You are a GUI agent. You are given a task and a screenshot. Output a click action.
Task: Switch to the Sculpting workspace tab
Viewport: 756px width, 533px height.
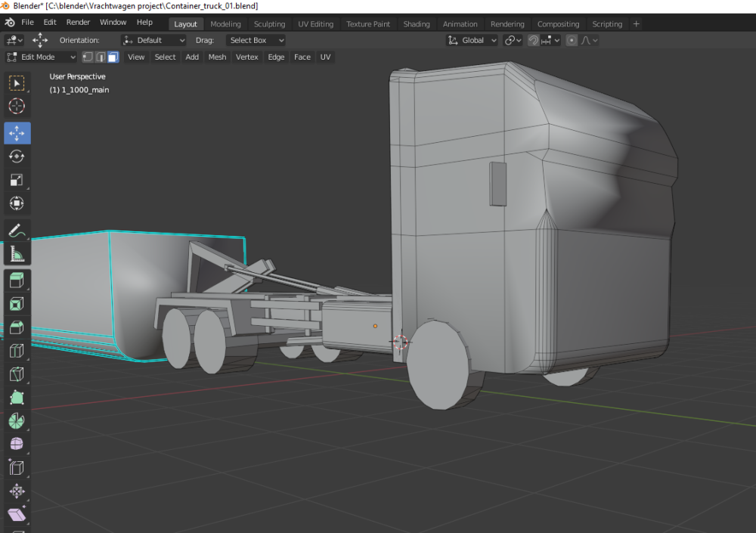click(x=269, y=24)
